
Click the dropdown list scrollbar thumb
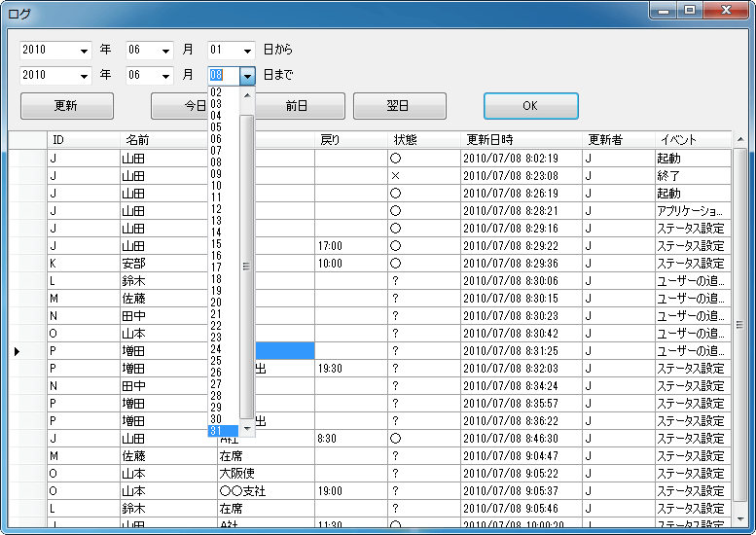[x=247, y=267]
